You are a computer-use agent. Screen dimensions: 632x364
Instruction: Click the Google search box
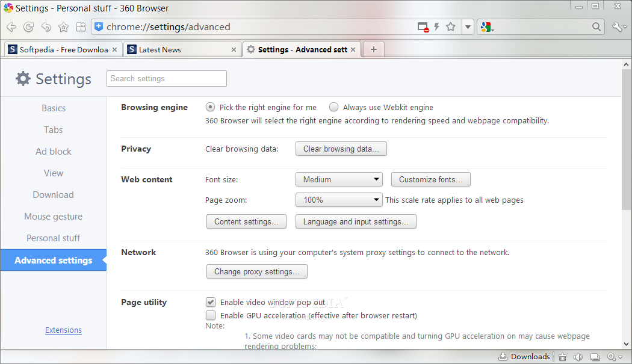542,27
